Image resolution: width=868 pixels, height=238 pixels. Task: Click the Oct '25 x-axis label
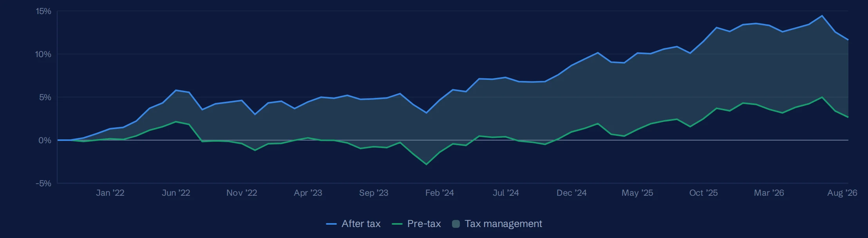[x=703, y=193]
